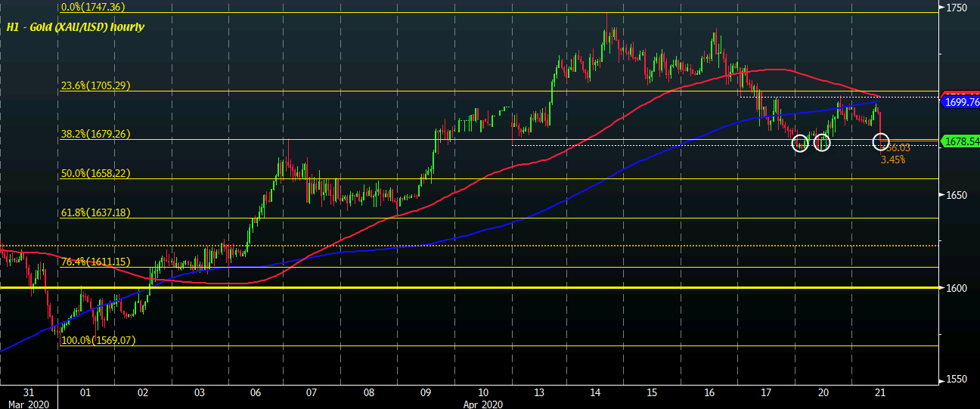This screenshot has width=980, height=409.
Task: Select the 50.0%(1658.22) Fibonacci label
Action: pos(96,173)
